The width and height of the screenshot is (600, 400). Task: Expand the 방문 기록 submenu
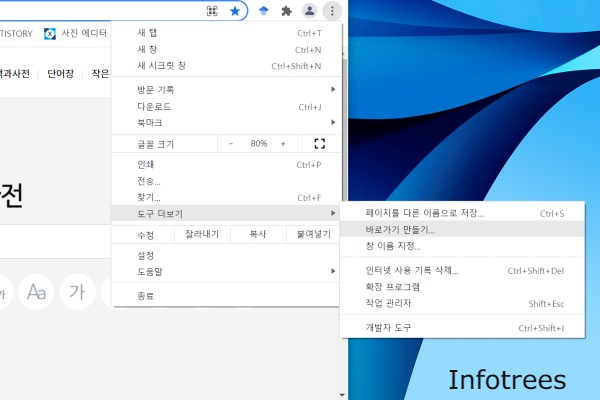[226, 90]
